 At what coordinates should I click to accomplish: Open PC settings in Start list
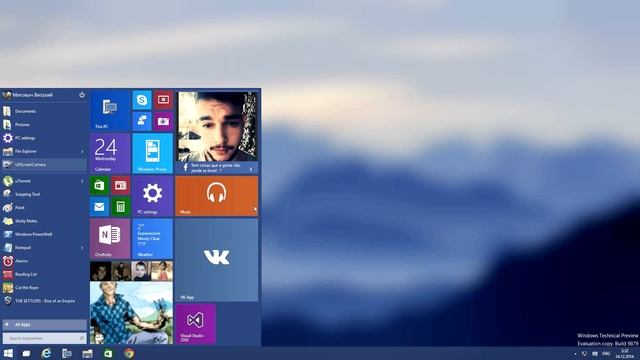pyautogui.click(x=44, y=138)
